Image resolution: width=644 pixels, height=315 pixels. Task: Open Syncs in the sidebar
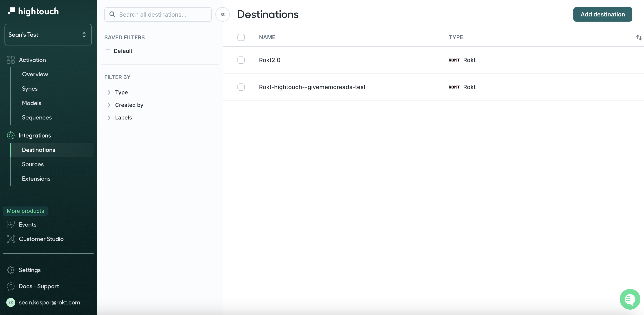click(30, 89)
